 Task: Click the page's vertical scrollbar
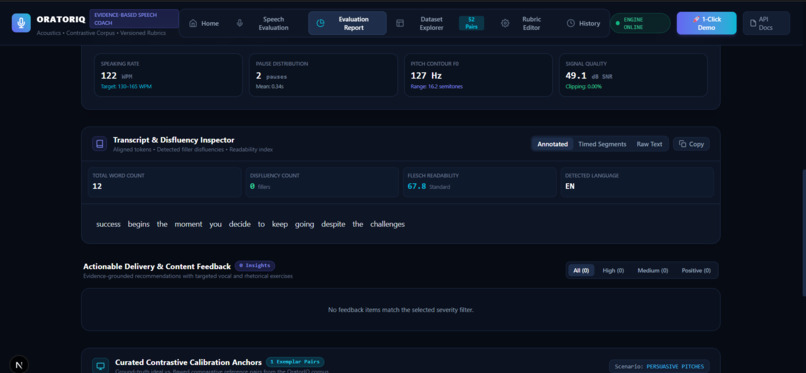click(x=803, y=232)
